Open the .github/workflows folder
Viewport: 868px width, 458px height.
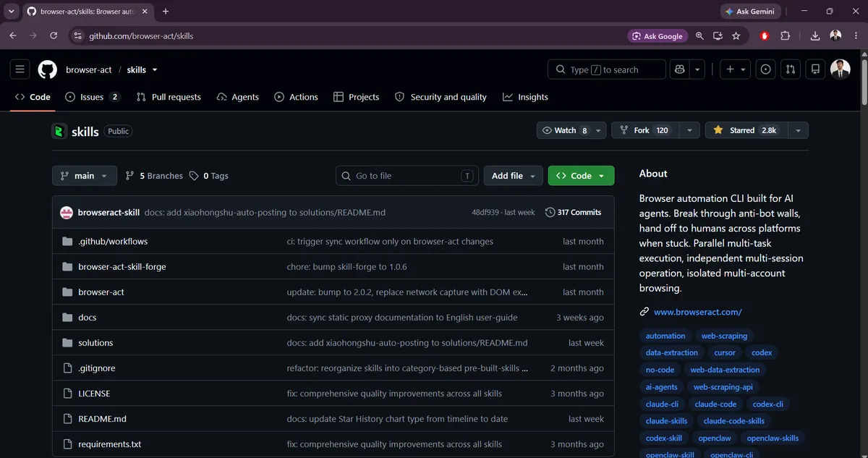coord(113,242)
